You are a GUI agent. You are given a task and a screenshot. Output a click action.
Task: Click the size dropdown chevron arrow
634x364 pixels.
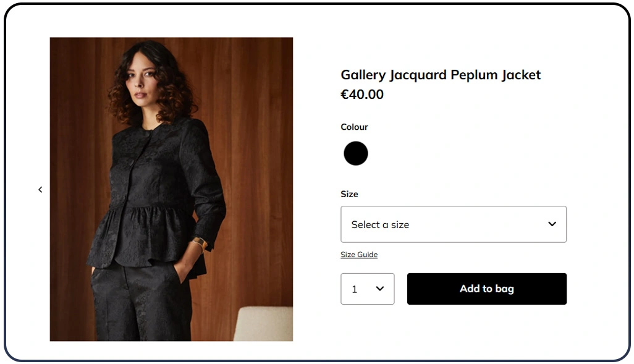coord(552,224)
